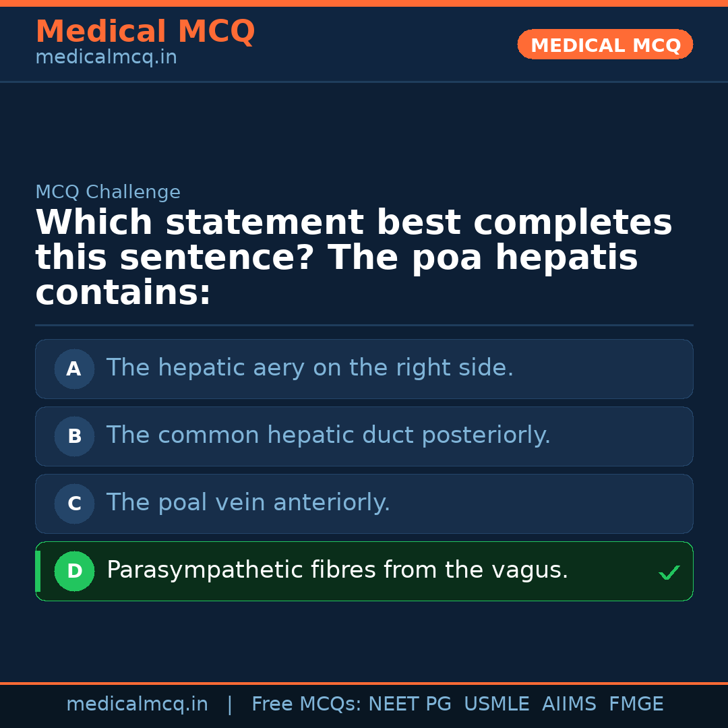Click the Medical MCQ header title
Screen dimensions: 728x728
pos(145,32)
